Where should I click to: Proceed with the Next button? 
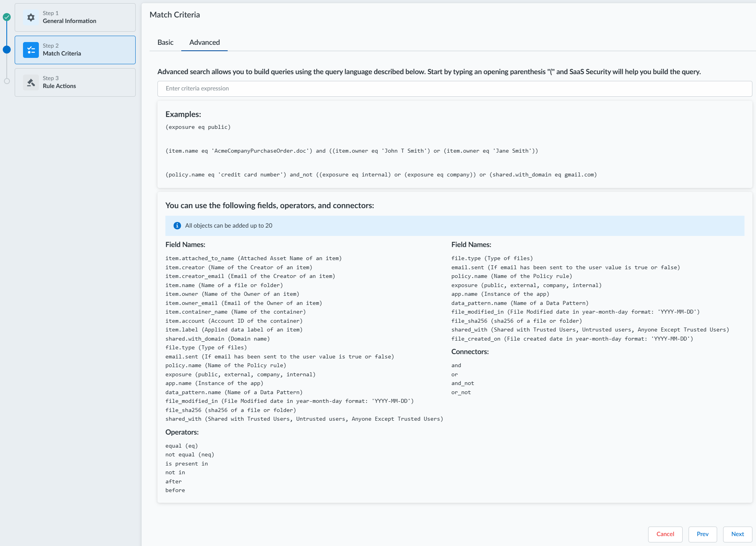pos(737,534)
